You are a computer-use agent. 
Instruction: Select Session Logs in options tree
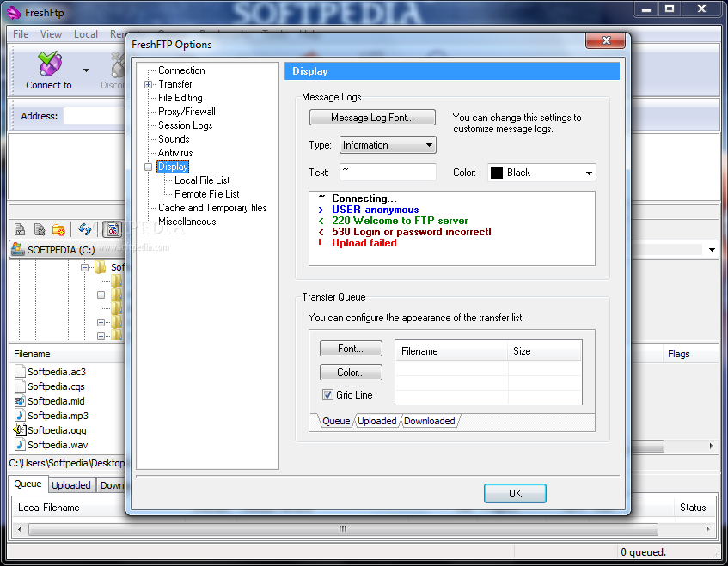coord(186,125)
